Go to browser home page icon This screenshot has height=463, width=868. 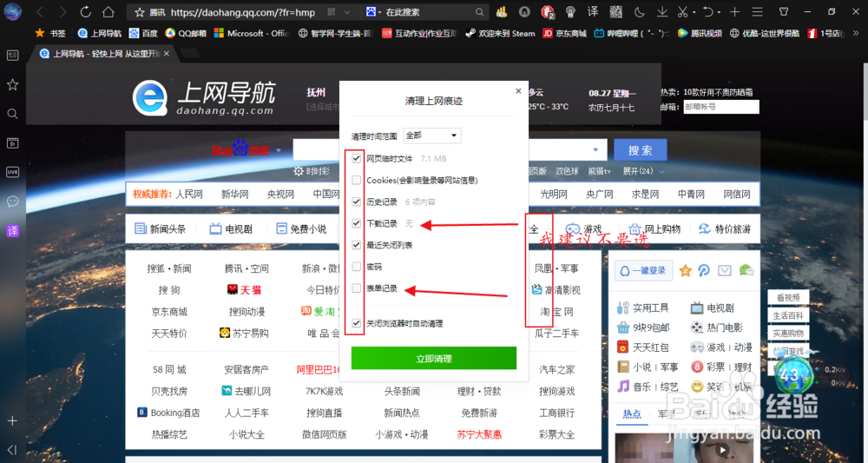click(x=108, y=11)
